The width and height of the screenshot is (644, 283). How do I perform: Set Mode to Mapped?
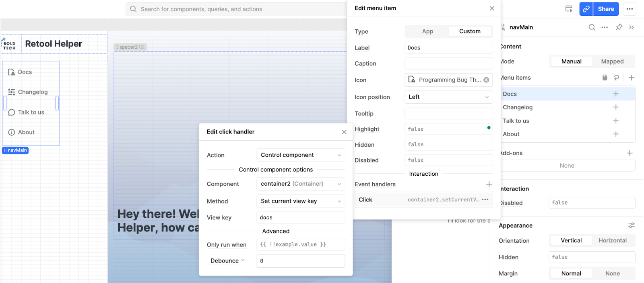coord(612,62)
